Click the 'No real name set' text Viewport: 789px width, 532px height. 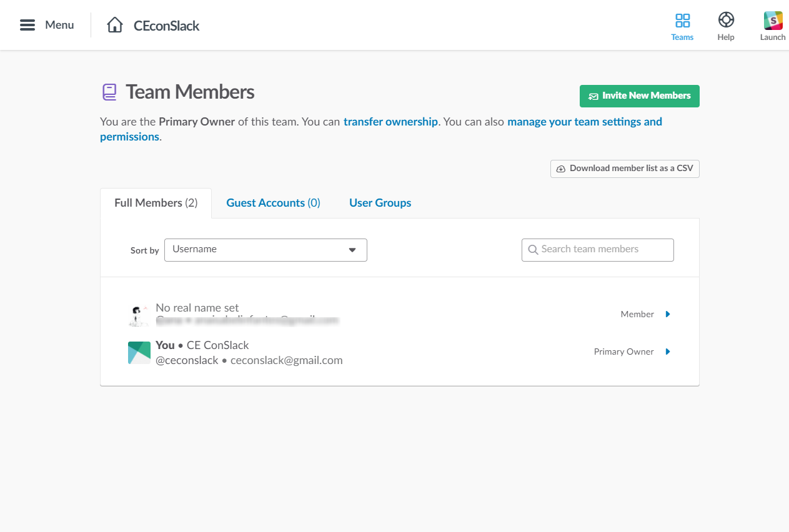click(197, 308)
